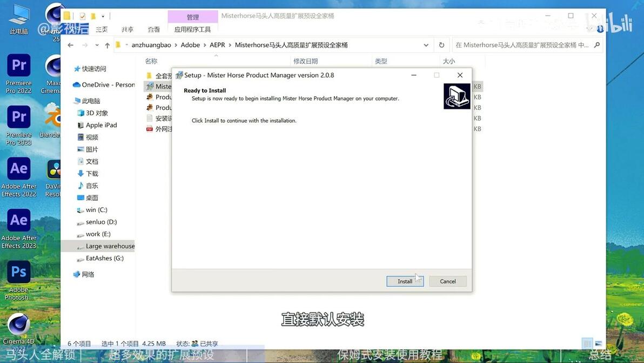The width and height of the screenshot is (644, 363).
Task: Open Blender desktop icon
Action: coord(51,121)
